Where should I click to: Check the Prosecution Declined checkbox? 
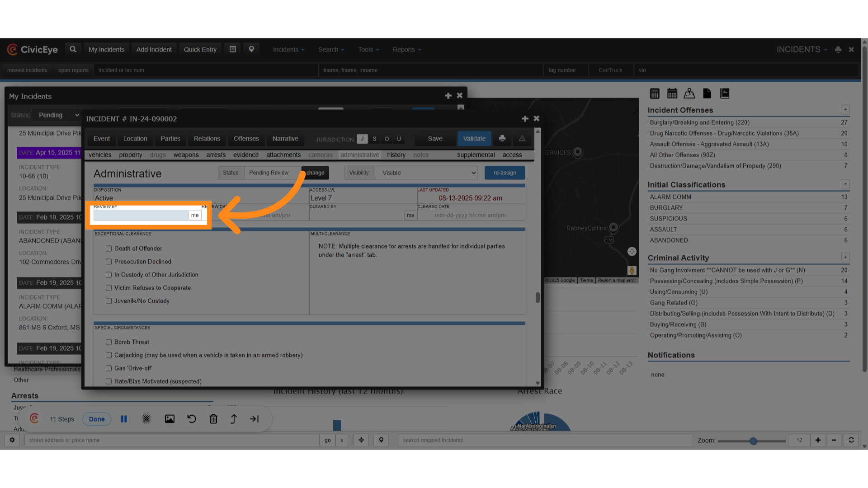click(108, 262)
